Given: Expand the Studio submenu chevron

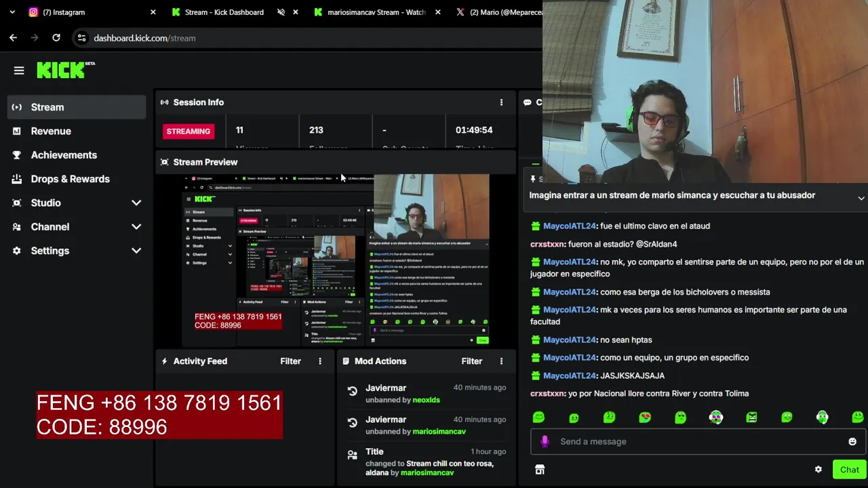Looking at the screenshot, I should tap(136, 203).
